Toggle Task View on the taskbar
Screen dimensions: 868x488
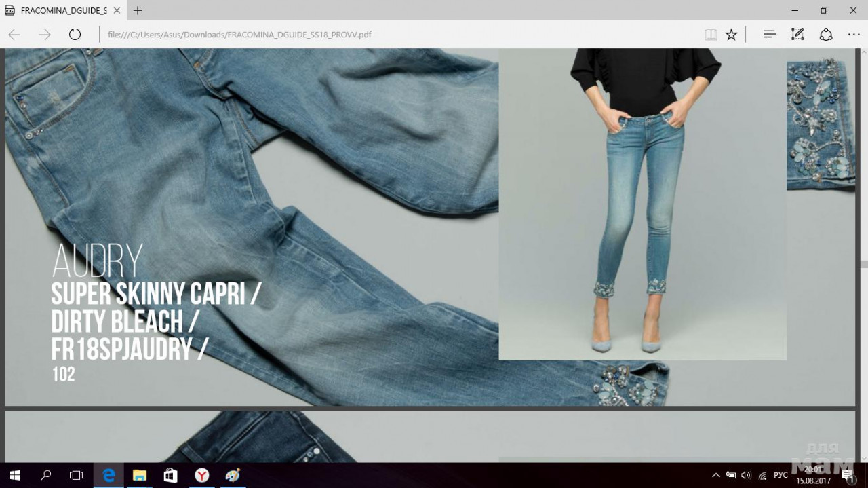click(x=77, y=475)
